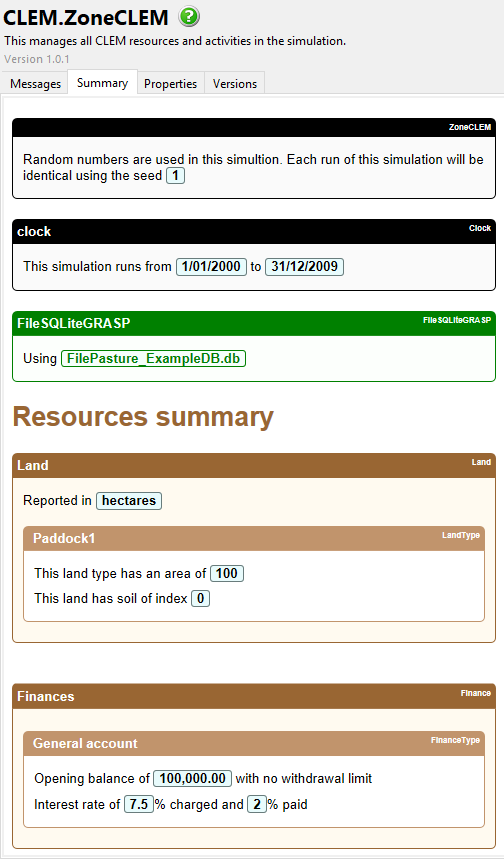Switch to the Messages tab

tap(35, 83)
